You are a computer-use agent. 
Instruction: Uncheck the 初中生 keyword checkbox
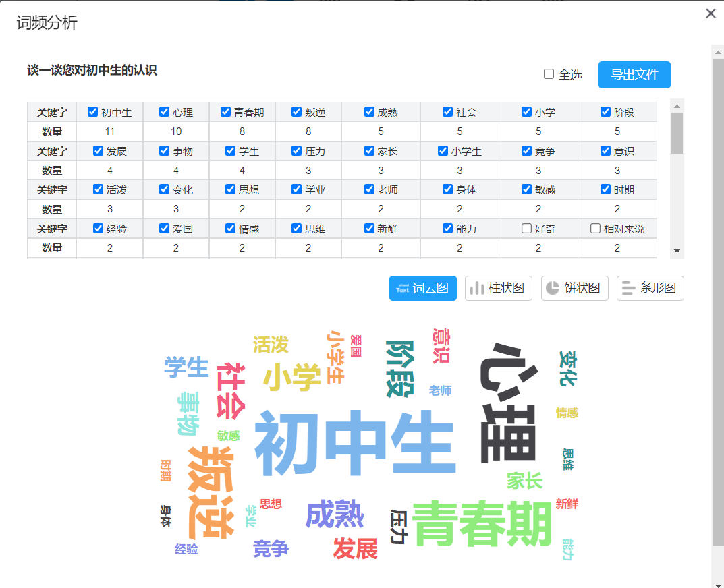coord(93,112)
